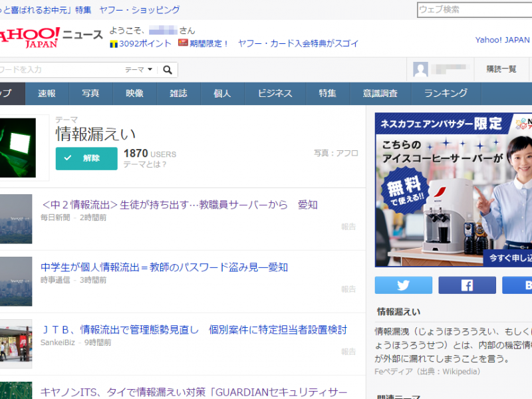Switch to the ランキング tab

pyautogui.click(x=446, y=94)
